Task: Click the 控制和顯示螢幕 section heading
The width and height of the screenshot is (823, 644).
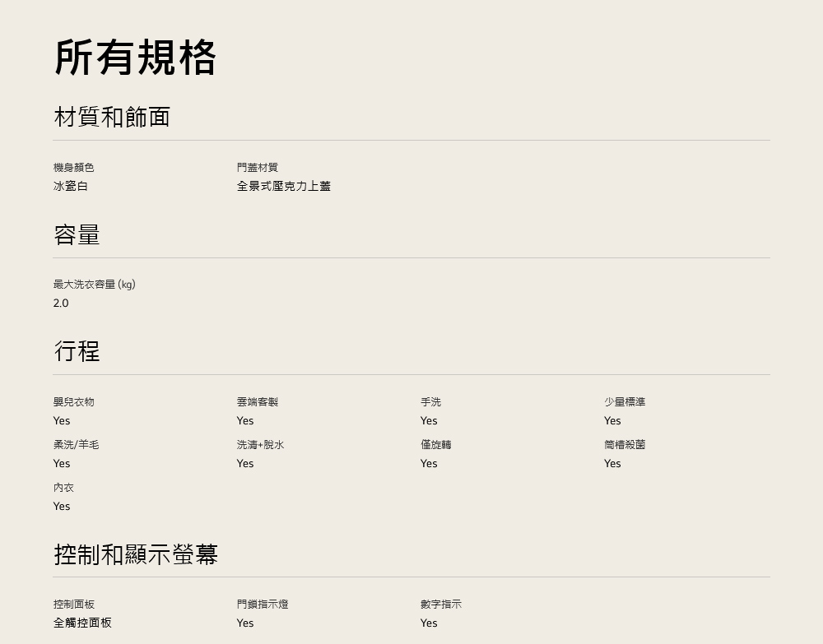Action: tap(136, 554)
